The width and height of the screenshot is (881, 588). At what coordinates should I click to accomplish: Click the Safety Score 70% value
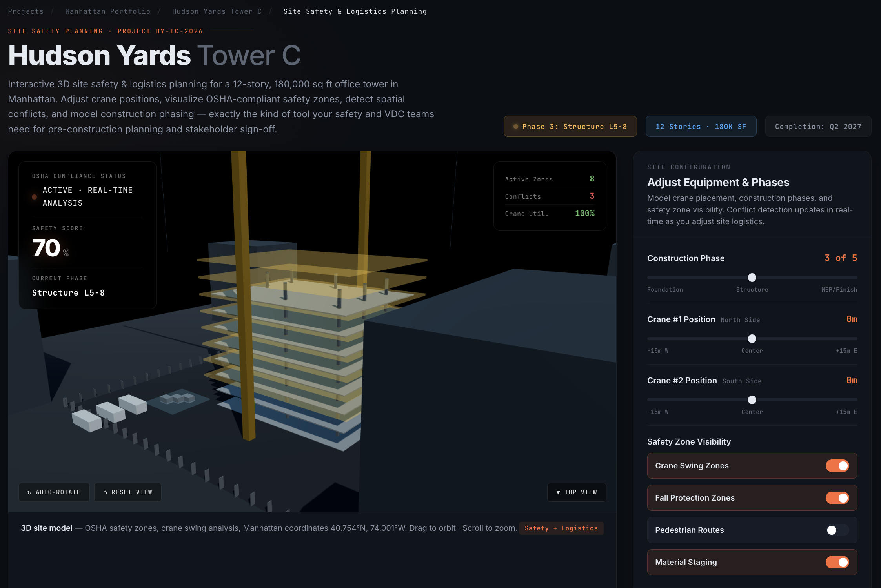click(x=50, y=248)
